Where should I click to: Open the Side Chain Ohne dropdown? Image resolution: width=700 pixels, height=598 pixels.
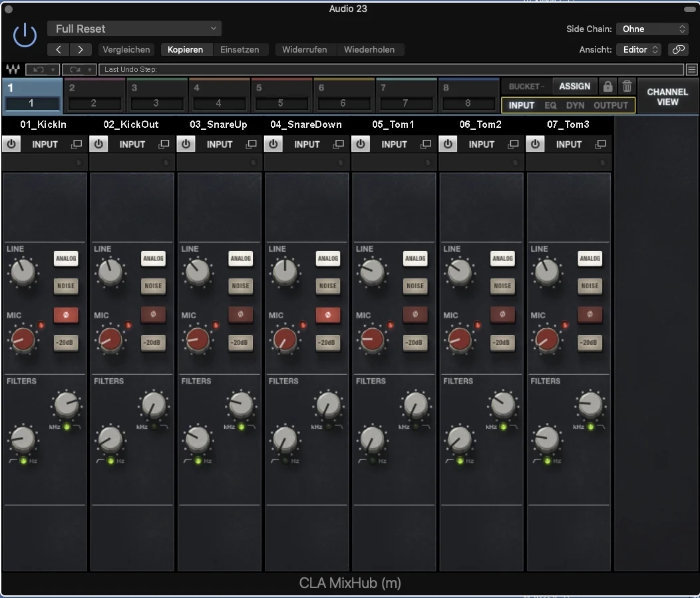[652, 29]
